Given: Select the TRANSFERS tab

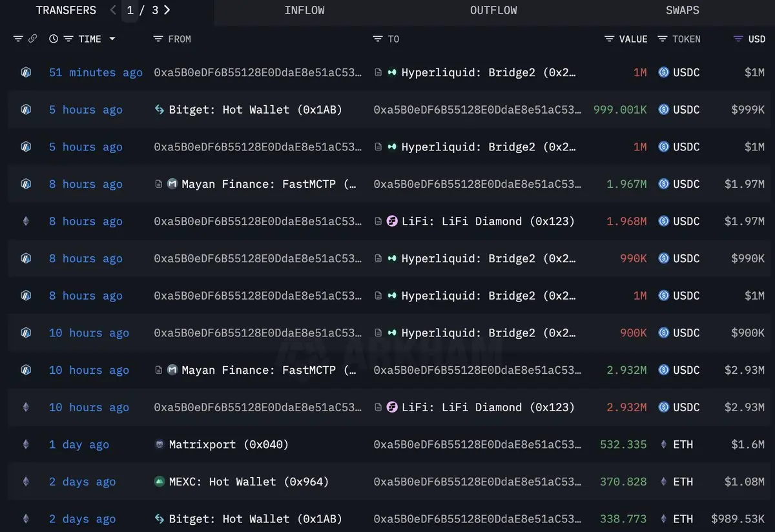Looking at the screenshot, I should [x=66, y=10].
